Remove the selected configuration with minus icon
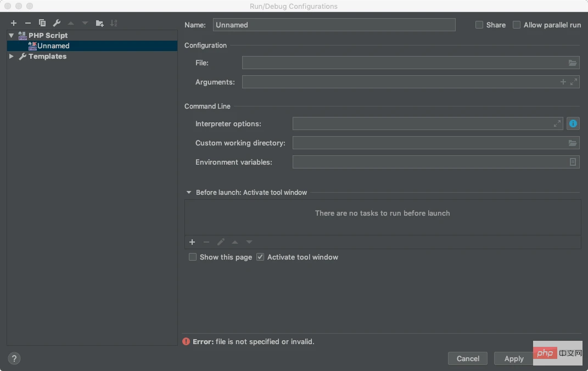This screenshot has width=588, height=371. (28, 23)
